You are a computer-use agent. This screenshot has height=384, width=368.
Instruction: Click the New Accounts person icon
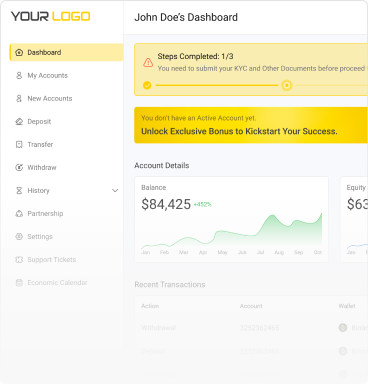(x=19, y=98)
